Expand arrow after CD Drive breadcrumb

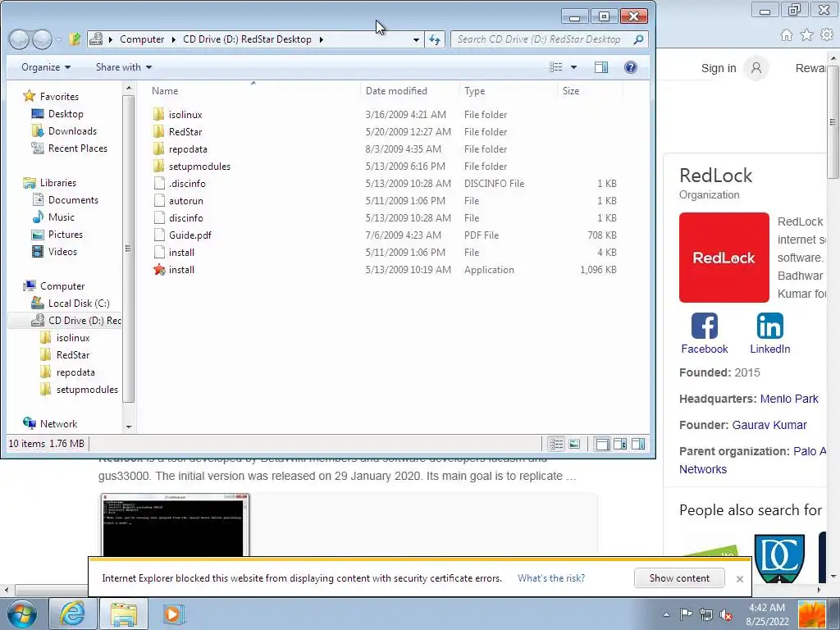(x=321, y=39)
